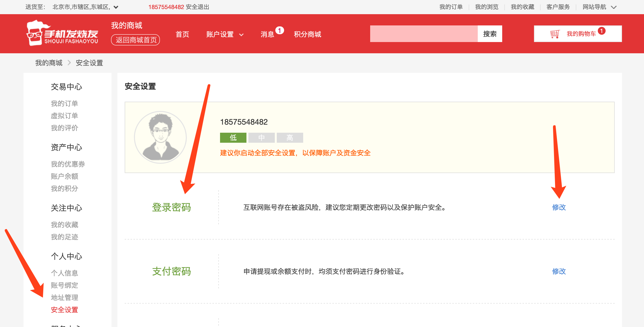Image resolution: width=644 pixels, height=327 pixels.
Task: Open 我的收藏 in sidebar
Action: tap(65, 225)
